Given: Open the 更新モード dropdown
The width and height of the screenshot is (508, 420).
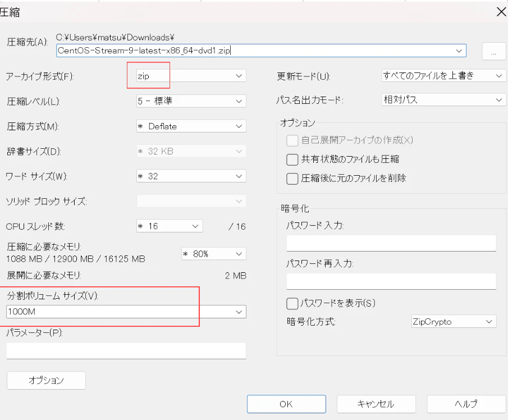Looking at the screenshot, I should pyautogui.click(x=443, y=75).
